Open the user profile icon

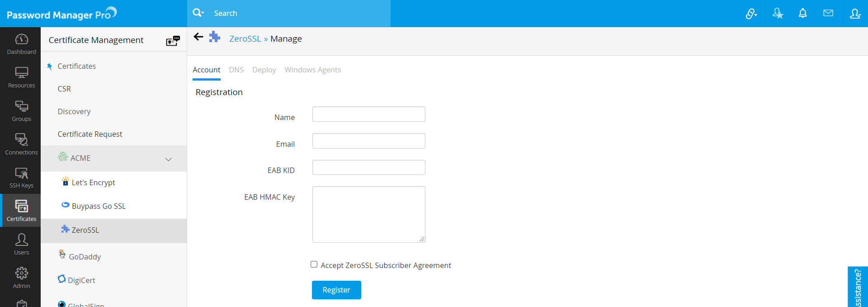pos(855,14)
